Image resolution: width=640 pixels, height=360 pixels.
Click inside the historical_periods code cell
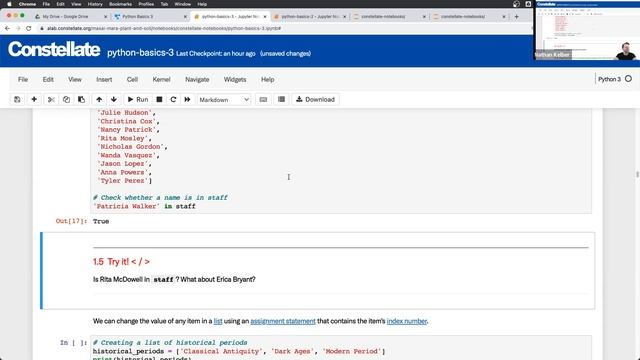point(341,349)
